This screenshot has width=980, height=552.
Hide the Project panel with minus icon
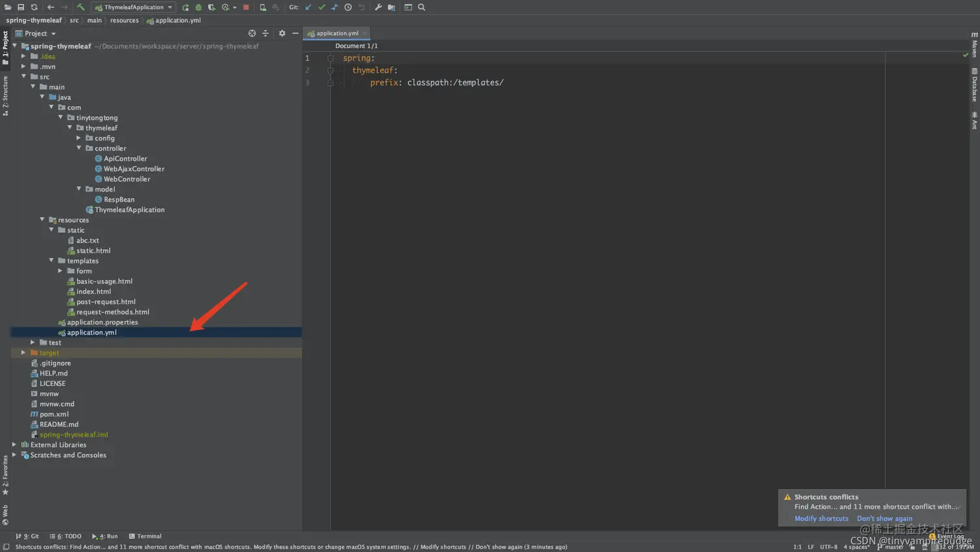click(296, 33)
